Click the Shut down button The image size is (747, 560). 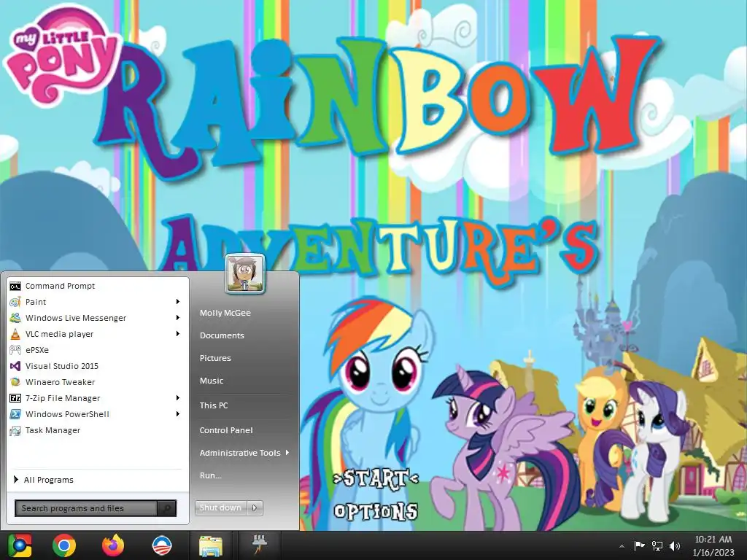221,508
